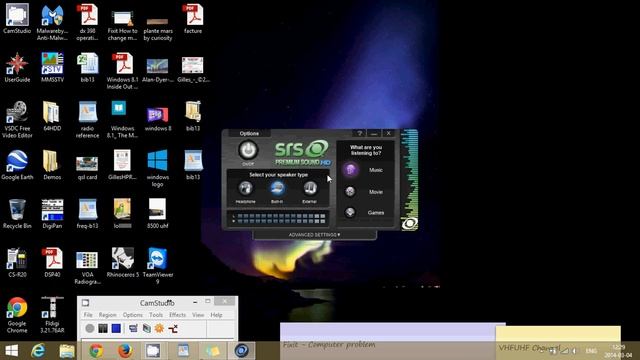
Task: Select the windows logo desktop icon
Action: 158,168
